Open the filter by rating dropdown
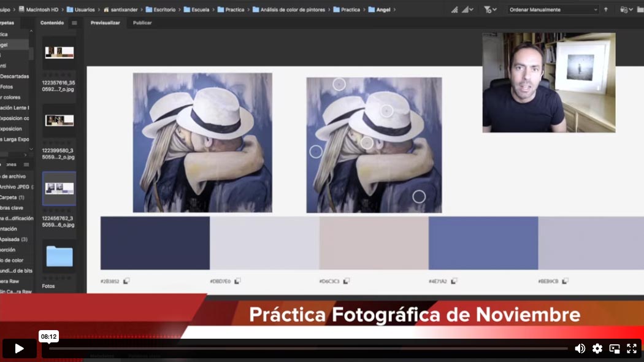644x362 pixels. (490, 9)
